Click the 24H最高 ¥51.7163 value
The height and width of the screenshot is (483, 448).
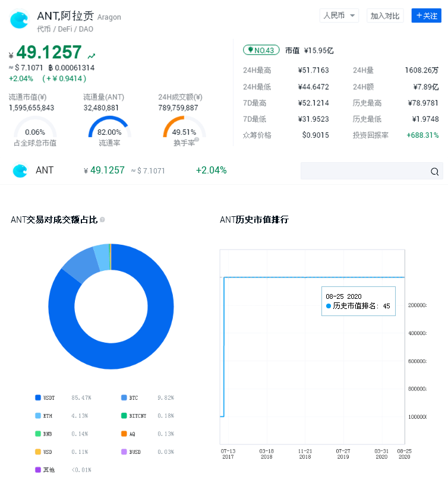tap(313, 70)
